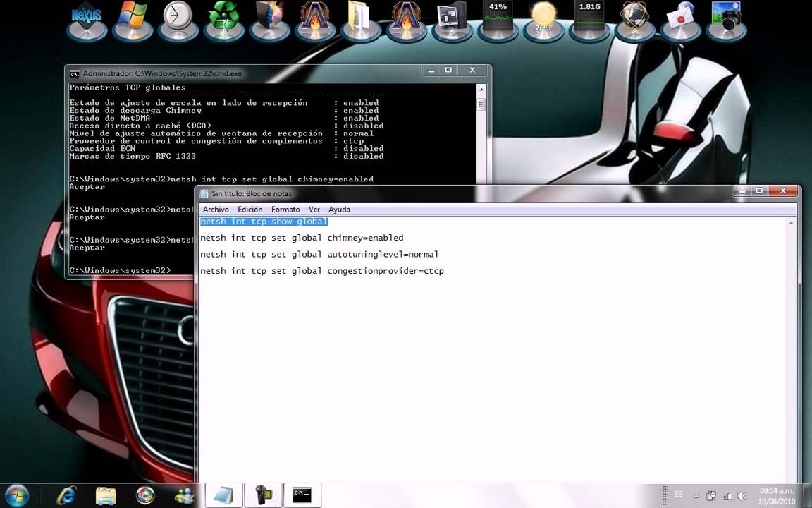Click the cmd window scrollbar thumb
This screenshot has width=812, height=508.
point(481,104)
